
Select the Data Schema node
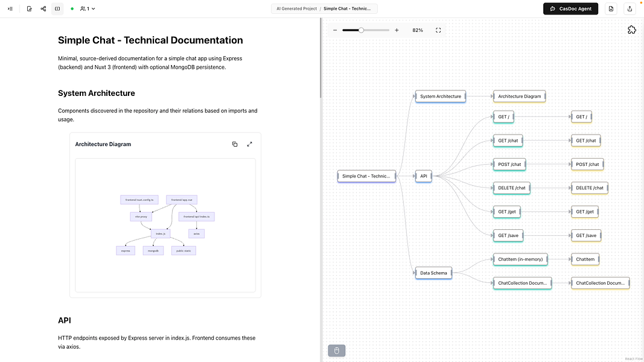pyautogui.click(x=433, y=273)
